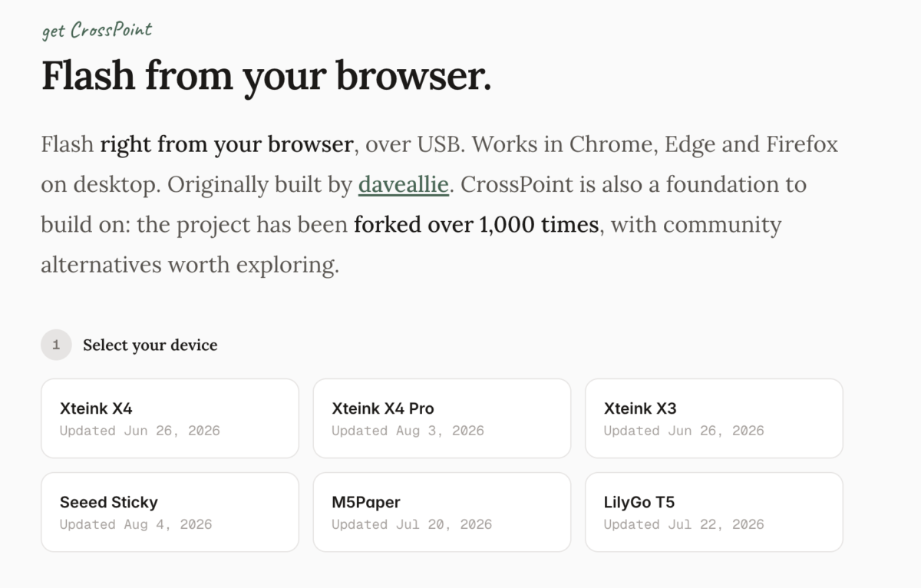Click Xteink X4's 'Updated Jun 26, 2026' text

[x=140, y=431]
